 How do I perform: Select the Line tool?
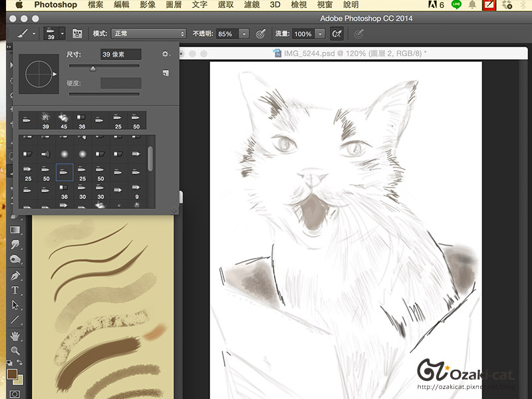pos(15,320)
